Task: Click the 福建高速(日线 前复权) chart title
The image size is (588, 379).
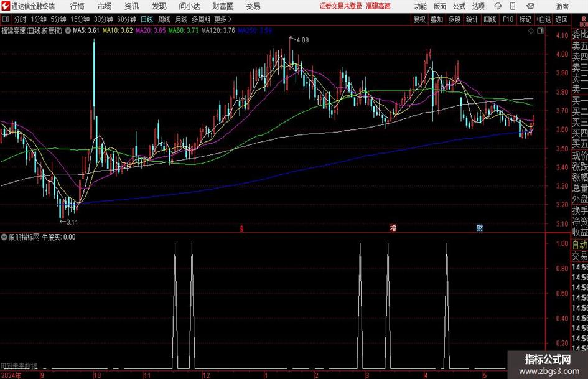Action: 32,30
